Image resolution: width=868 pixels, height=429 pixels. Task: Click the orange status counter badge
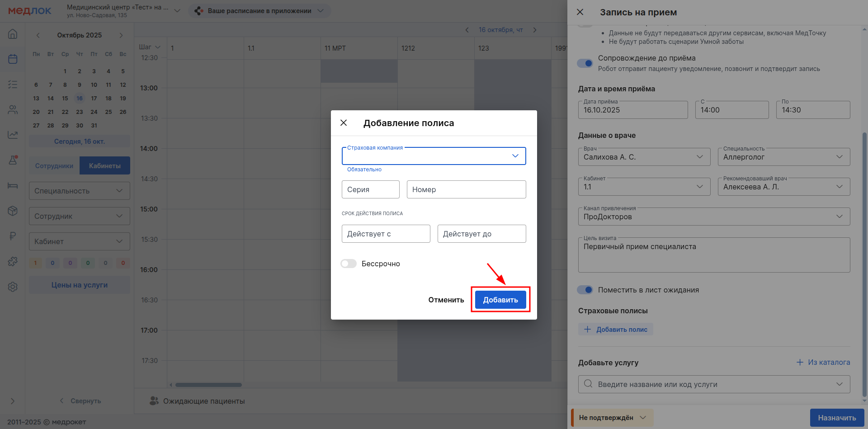pyautogui.click(x=35, y=263)
